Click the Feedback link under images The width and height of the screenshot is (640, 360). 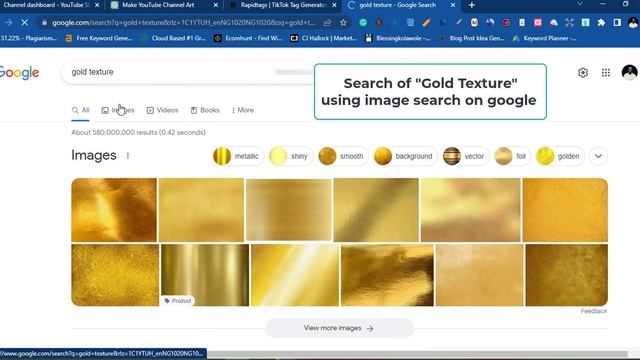pyautogui.click(x=594, y=311)
